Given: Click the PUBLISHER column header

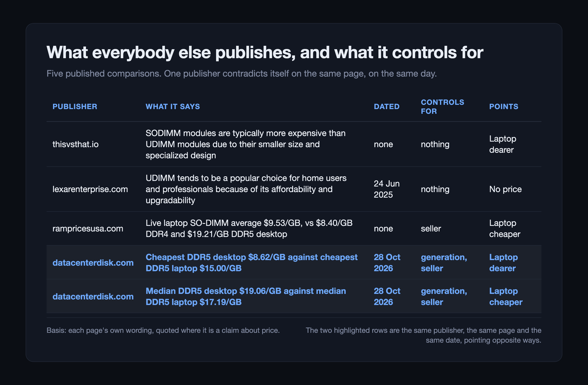Looking at the screenshot, I should (x=75, y=107).
